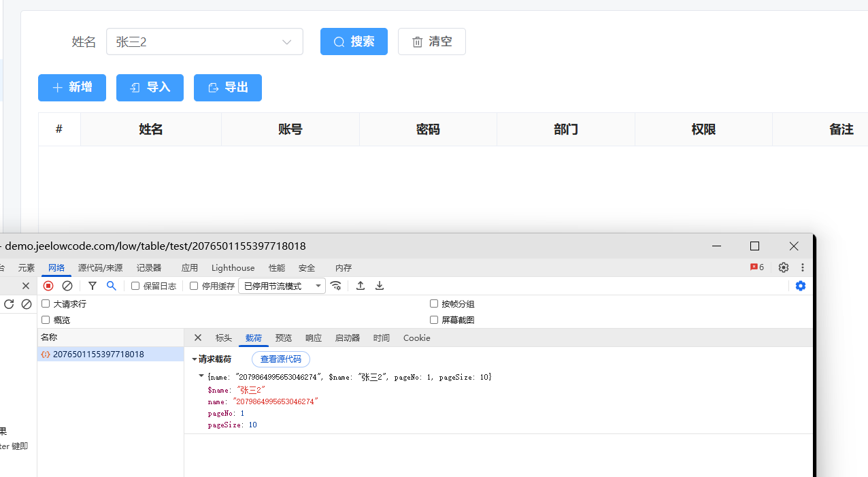This screenshot has width=868, height=477.
Task: Click the 姓名 table column header
Action: [x=151, y=129]
